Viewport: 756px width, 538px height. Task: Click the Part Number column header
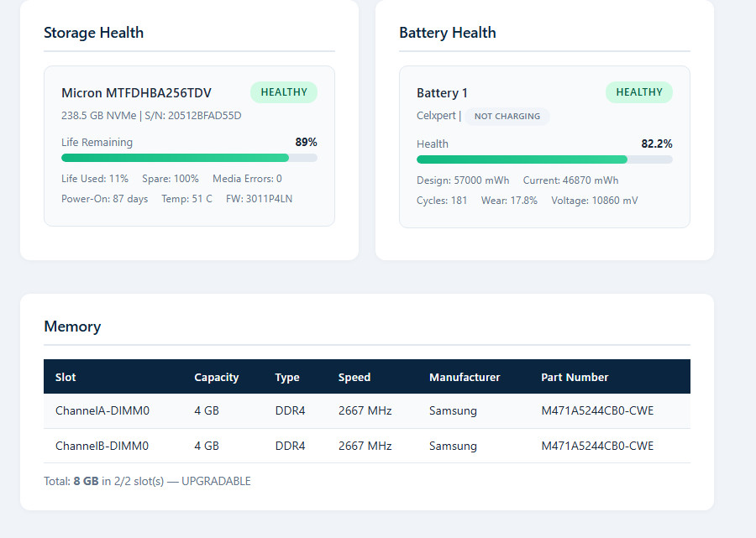click(x=575, y=377)
